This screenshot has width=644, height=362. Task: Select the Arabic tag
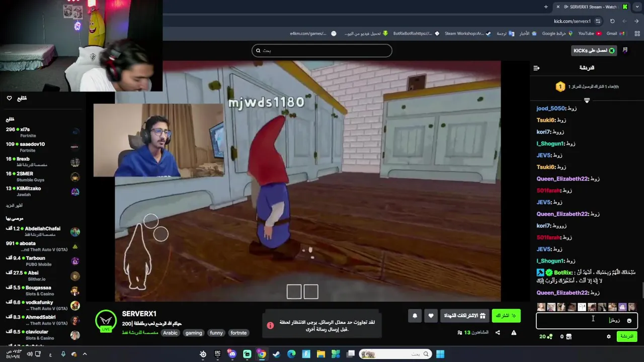coord(170,333)
